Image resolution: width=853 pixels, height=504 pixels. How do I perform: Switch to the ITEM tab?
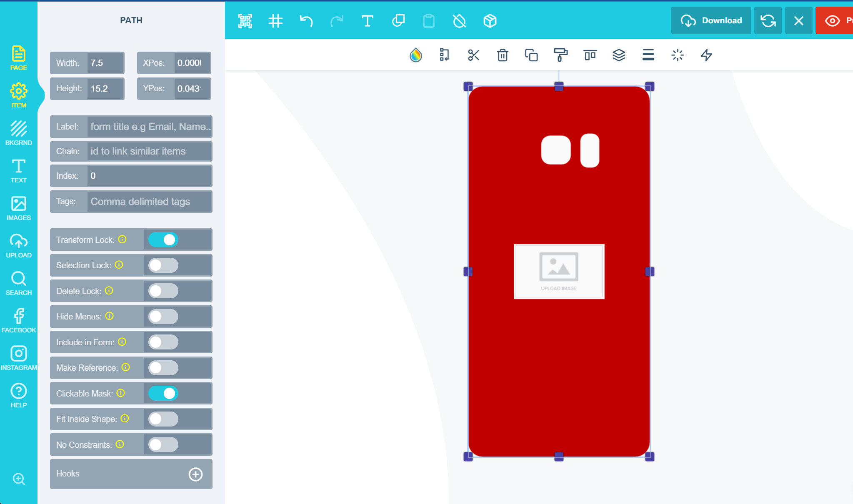tap(19, 96)
